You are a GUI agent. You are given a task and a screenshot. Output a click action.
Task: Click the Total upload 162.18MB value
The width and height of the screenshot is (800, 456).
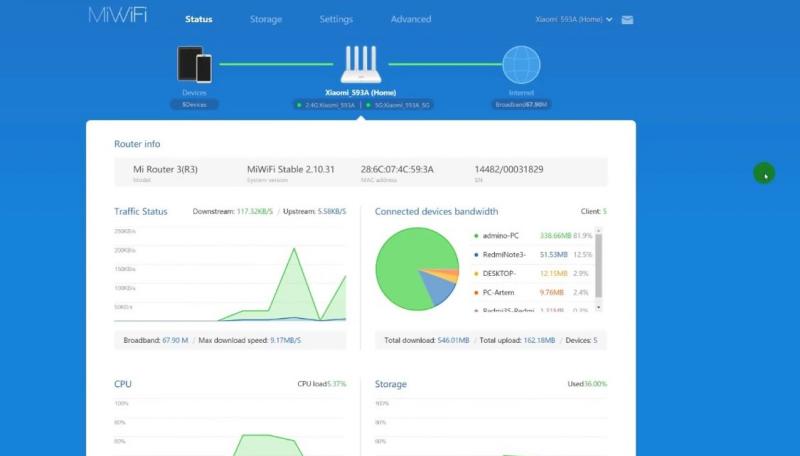[x=539, y=340]
